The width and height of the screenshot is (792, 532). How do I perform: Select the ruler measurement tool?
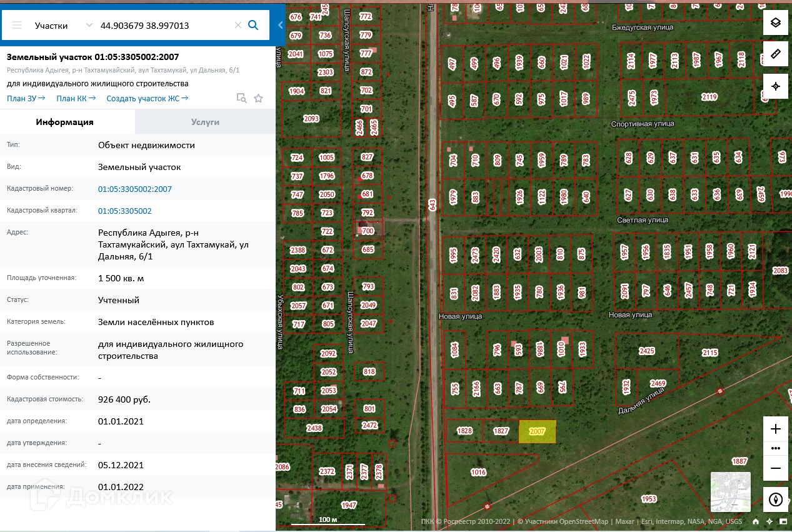[x=775, y=54]
